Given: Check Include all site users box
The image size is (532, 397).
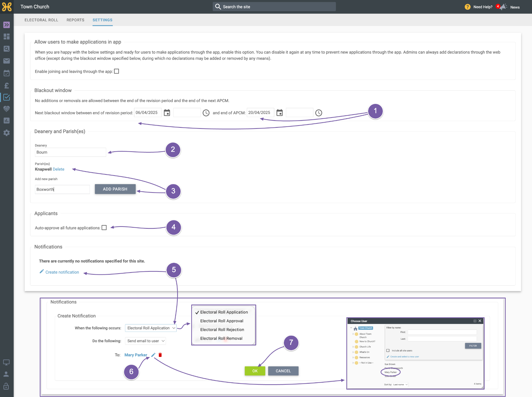Looking at the screenshot, I should [x=388, y=350].
